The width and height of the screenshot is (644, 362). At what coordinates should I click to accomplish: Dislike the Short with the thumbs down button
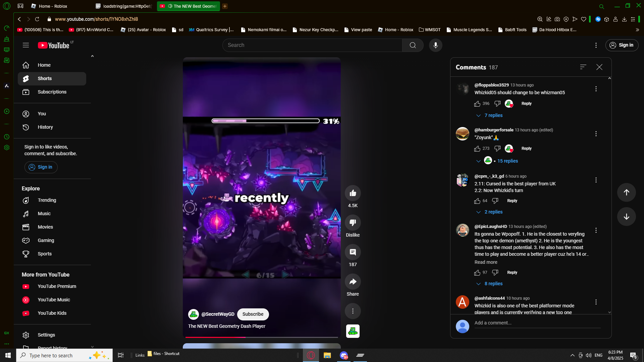(353, 223)
